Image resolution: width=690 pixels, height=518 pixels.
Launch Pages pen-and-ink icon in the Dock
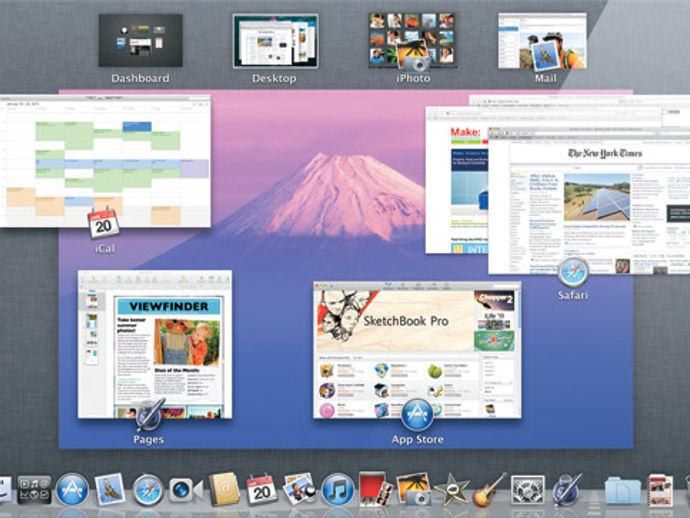click(567, 489)
